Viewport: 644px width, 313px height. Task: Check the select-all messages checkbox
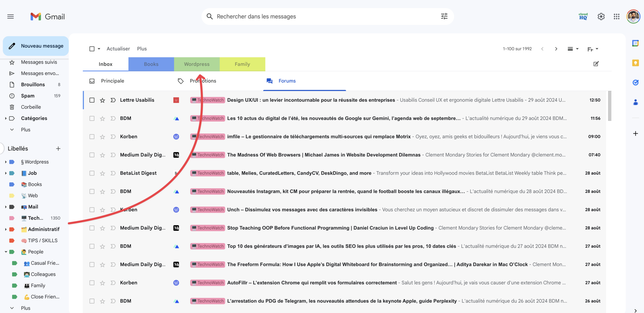click(92, 49)
